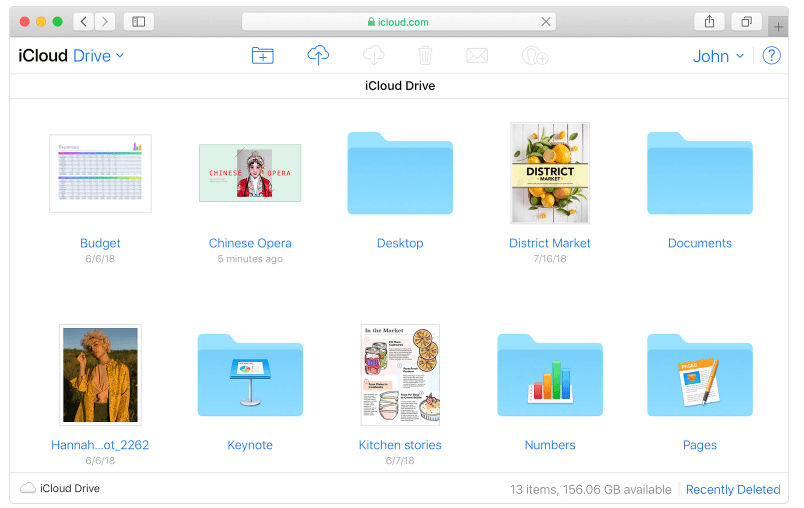Image resolution: width=804 pixels, height=508 pixels.
Task: Click the Desktop folder label
Action: click(x=400, y=243)
